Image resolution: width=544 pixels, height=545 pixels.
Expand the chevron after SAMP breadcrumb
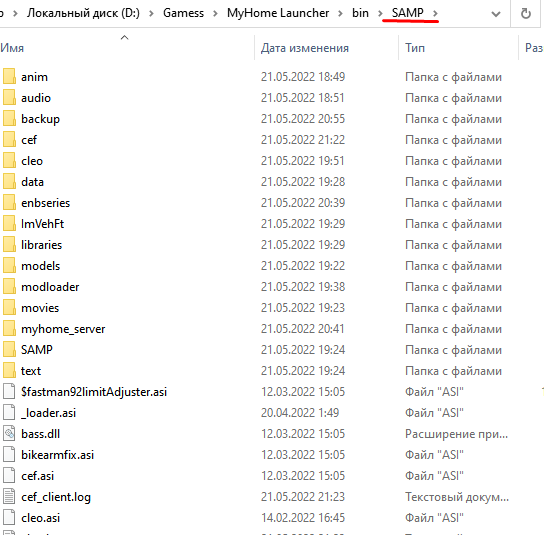(435, 14)
